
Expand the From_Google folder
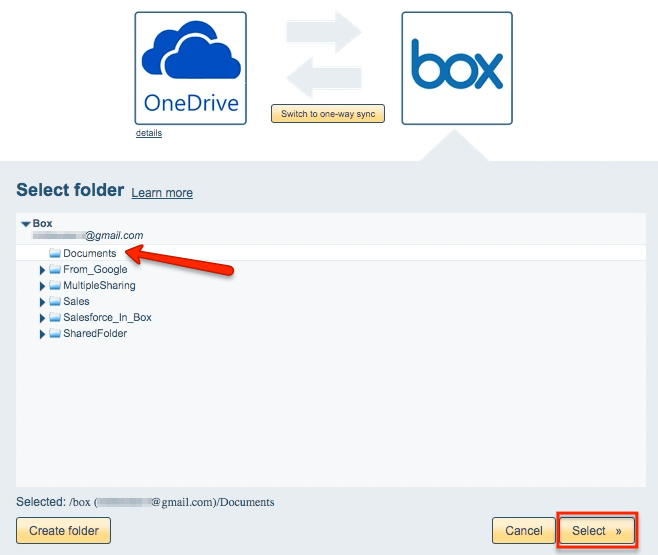coord(42,270)
